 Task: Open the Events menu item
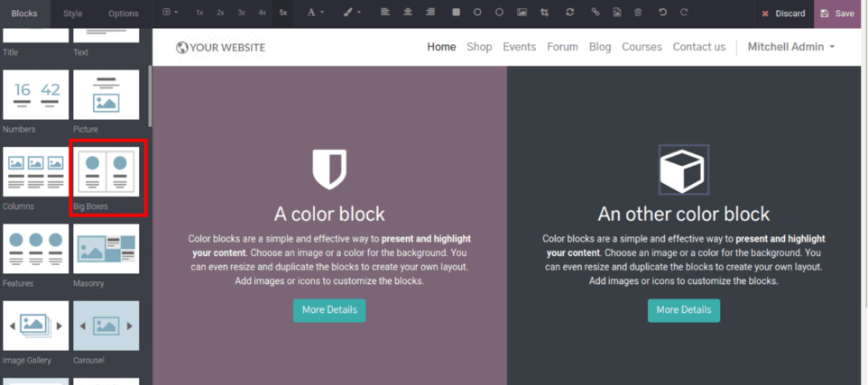[519, 47]
